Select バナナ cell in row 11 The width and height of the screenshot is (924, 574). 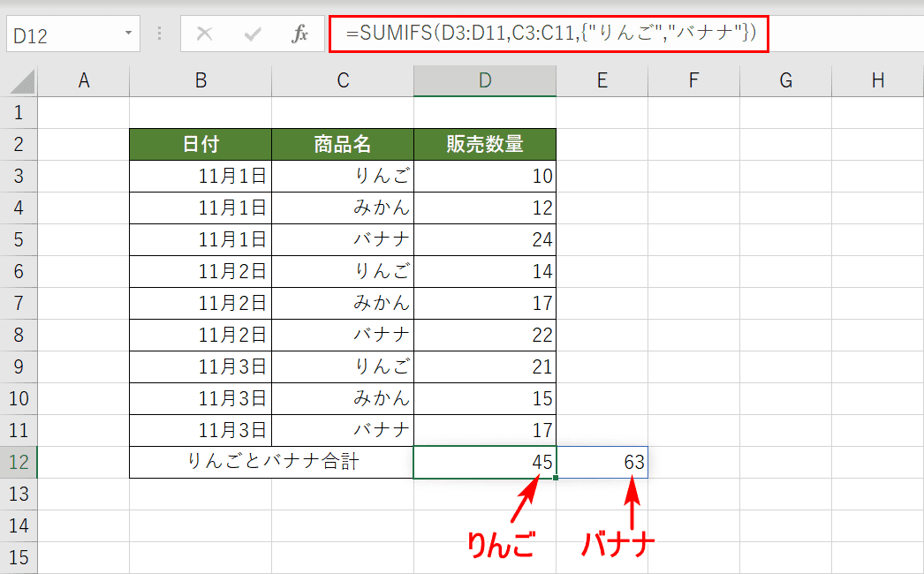click(343, 431)
